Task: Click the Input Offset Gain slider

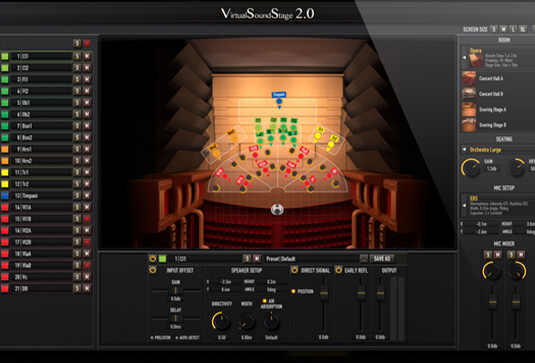Action: tap(176, 290)
